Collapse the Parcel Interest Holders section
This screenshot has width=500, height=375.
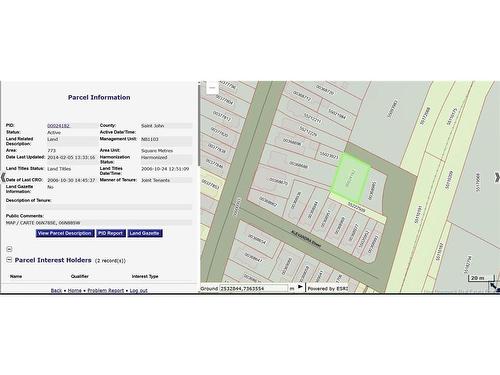[x=9, y=260]
